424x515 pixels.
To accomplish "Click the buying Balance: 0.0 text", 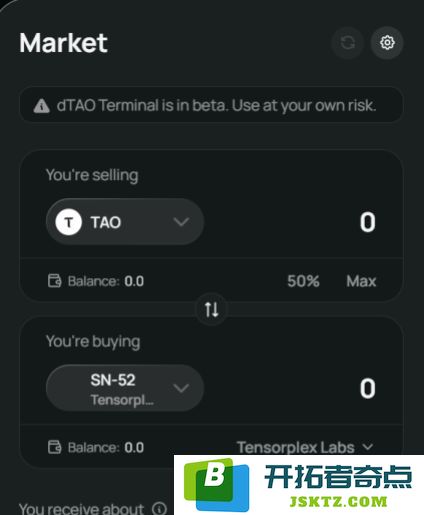I will click(x=106, y=448).
